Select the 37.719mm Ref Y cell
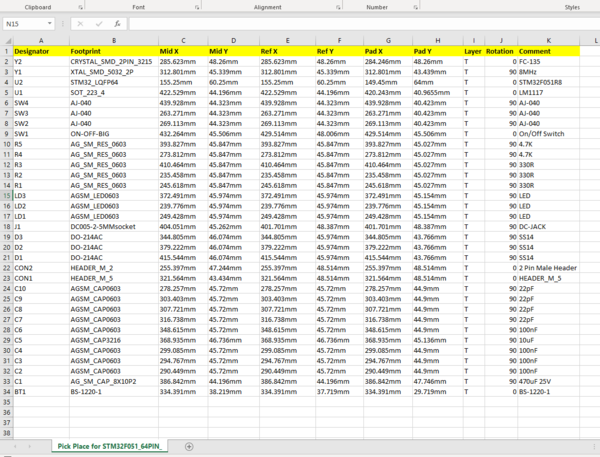The height and width of the screenshot is (457, 600). (339, 392)
